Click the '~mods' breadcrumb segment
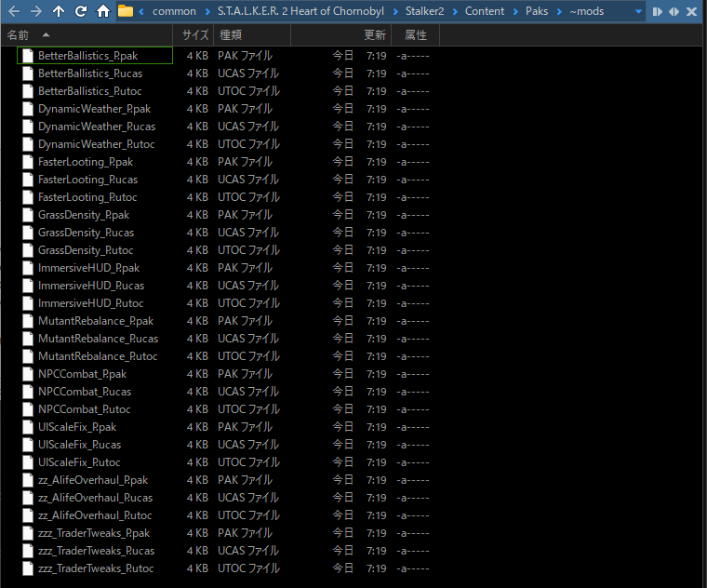 pyautogui.click(x=587, y=11)
